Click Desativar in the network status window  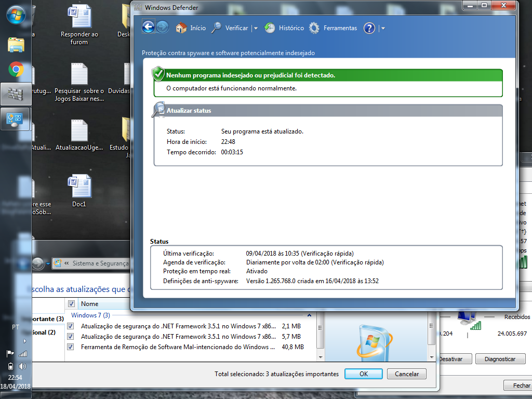454,359
